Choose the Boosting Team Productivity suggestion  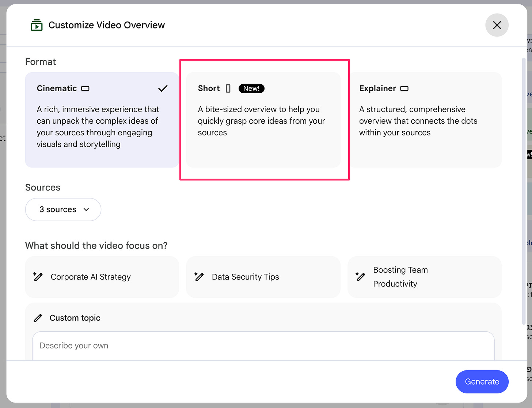(x=425, y=277)
